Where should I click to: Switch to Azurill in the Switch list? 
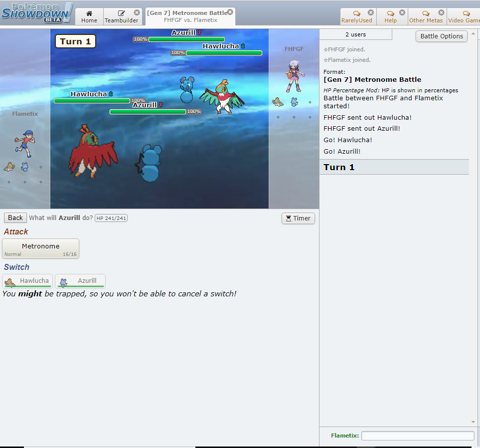(x=80, y=281)
